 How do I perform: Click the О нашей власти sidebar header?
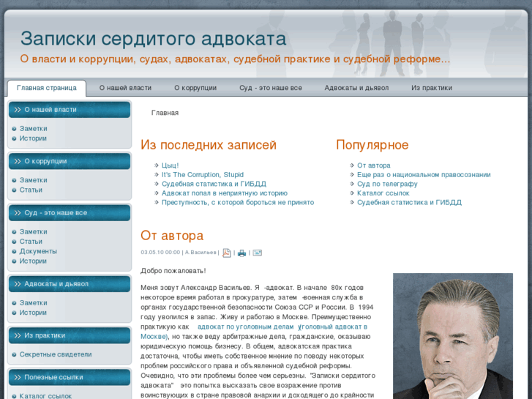70,110
